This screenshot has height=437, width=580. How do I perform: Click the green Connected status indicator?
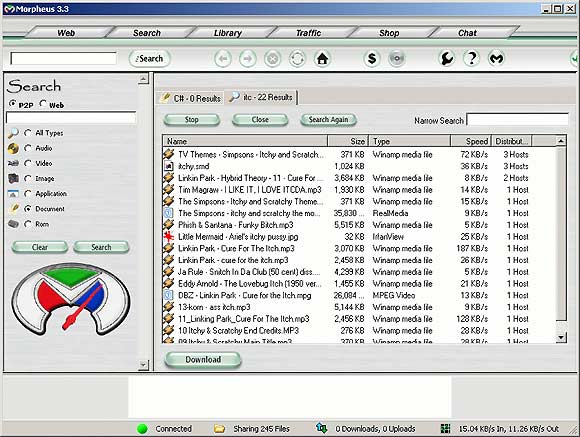tap(142, 429)
